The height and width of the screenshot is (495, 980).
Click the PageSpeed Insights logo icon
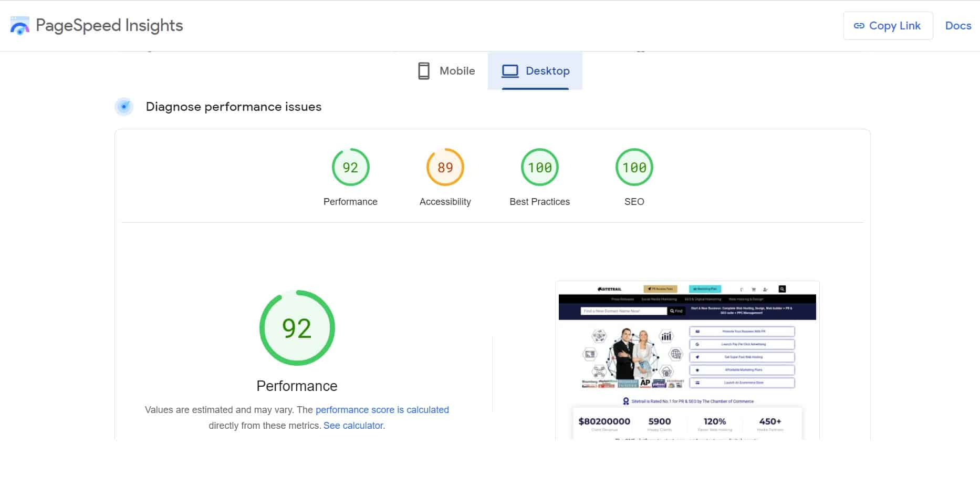[x=19, y=25]
